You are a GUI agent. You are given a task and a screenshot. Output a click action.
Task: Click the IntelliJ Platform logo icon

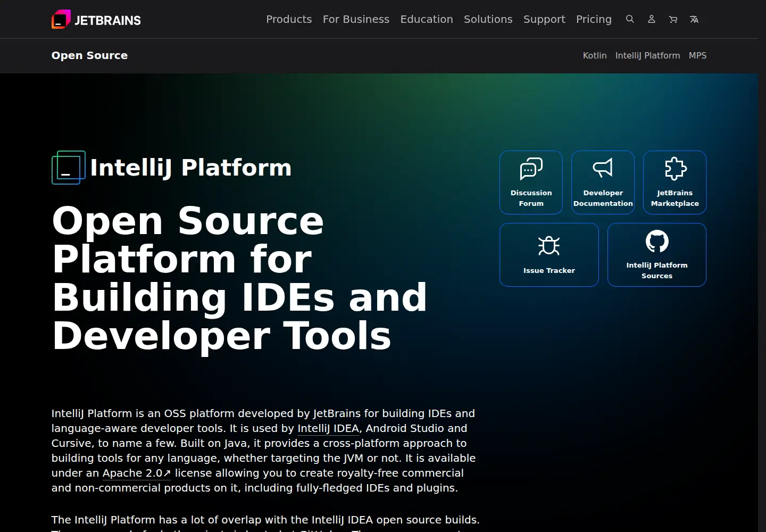click(x=69, y=168)
